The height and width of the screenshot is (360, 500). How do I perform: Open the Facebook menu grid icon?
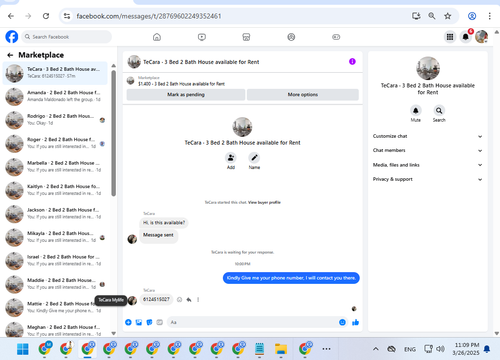click(450, 37)
